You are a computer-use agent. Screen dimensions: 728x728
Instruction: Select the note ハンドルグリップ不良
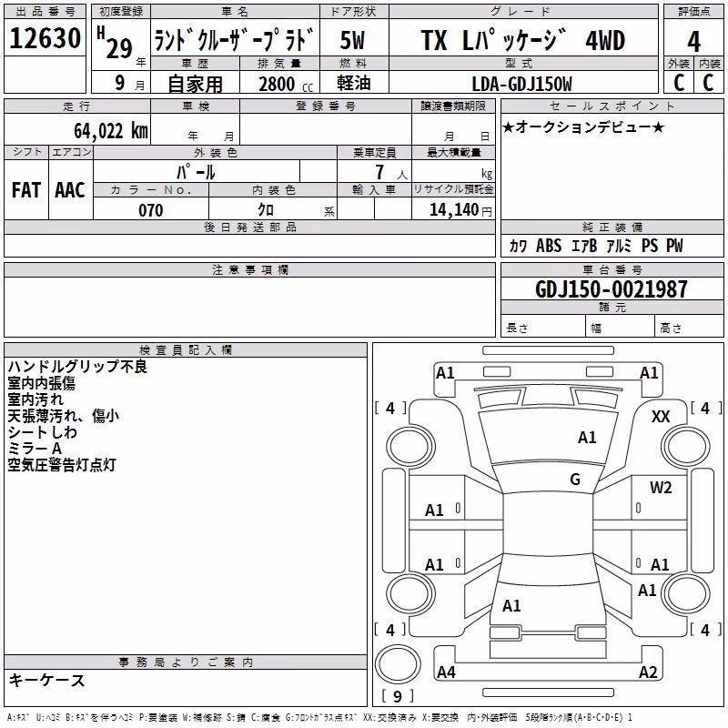77,367
